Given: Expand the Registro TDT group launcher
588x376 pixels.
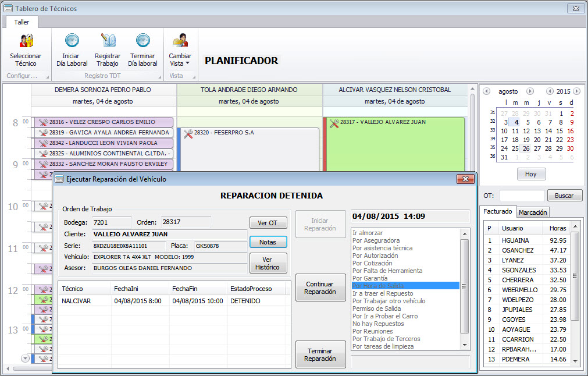Looking at the screenshot, I should click(x=160, y=77).
